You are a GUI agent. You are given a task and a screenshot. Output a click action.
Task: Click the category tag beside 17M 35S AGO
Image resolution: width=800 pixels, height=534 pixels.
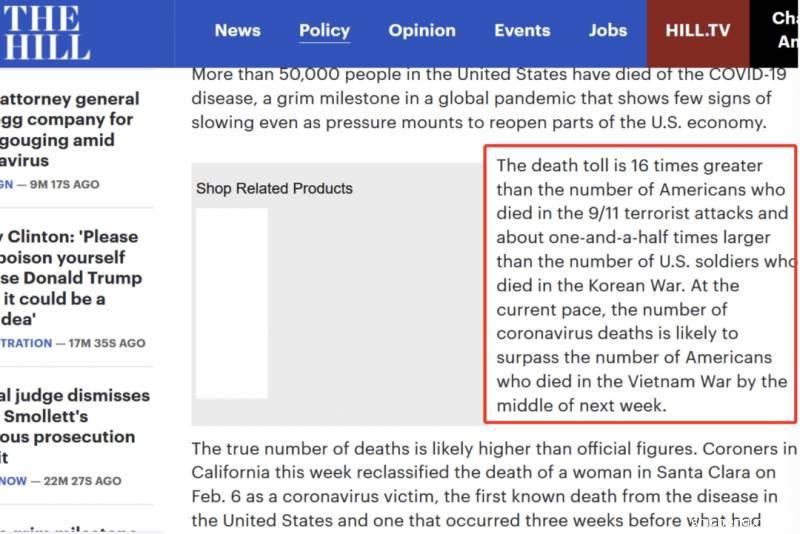pos(26,343)
